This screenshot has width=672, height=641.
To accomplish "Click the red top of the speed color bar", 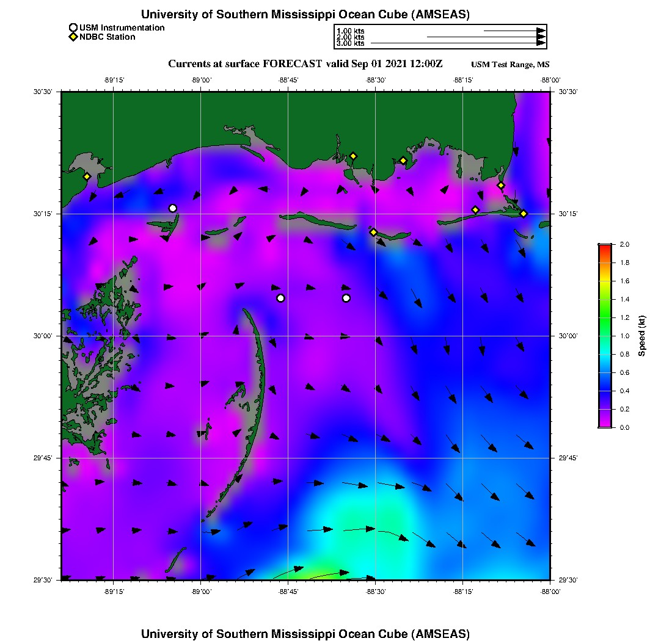I will click(x=604, y=247).
